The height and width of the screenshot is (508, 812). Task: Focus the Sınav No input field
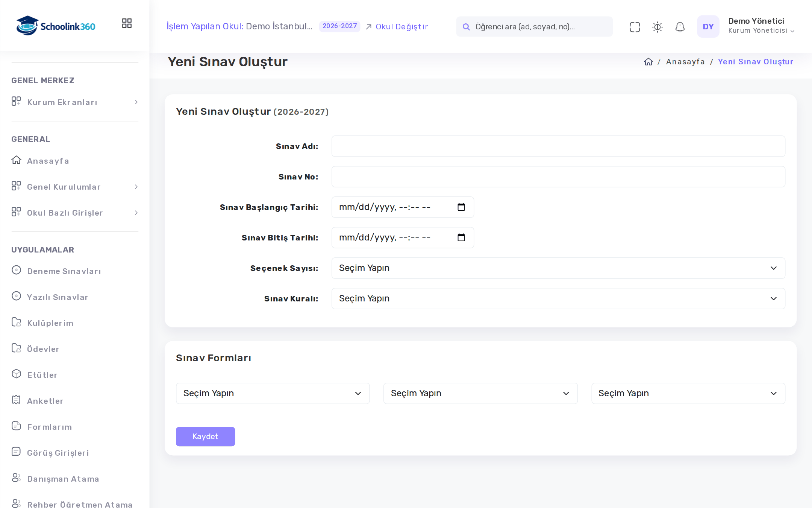point(558,176)
